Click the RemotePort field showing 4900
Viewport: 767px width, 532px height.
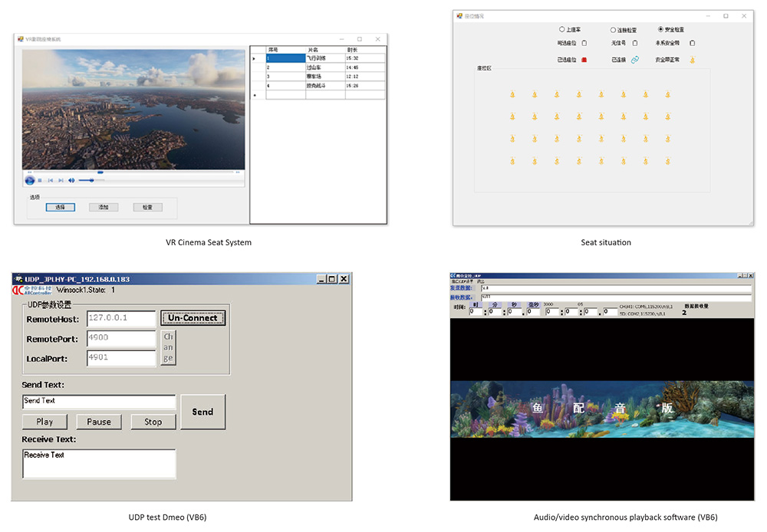pos(121,338)
